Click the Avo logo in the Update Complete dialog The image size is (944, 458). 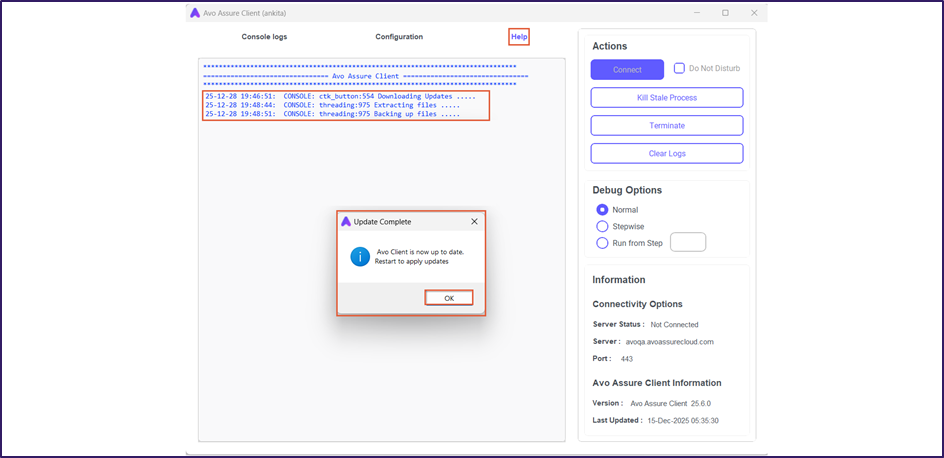(346, 221)
